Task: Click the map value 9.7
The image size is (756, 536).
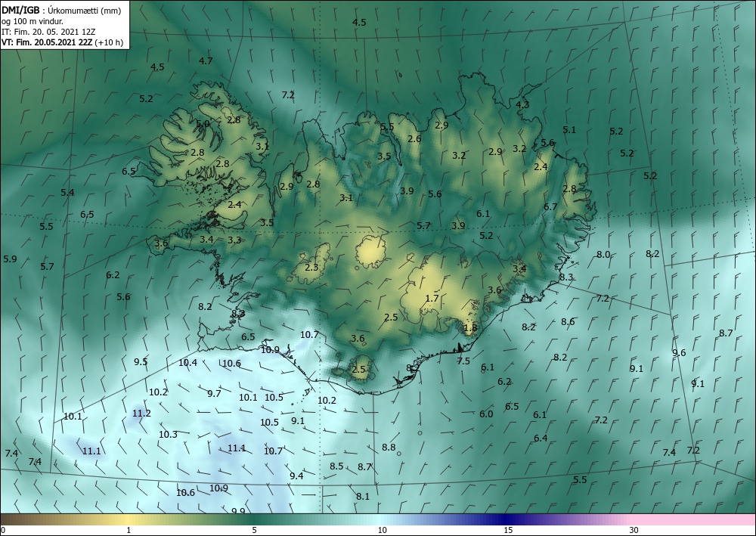Action: [214, 393]
